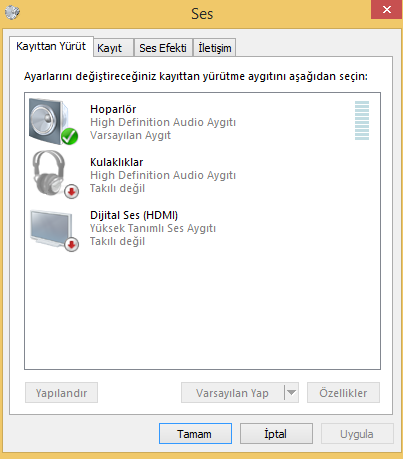Open Özellikler for the device
Viewport: 403px width, 459px height.
[343, 393]
